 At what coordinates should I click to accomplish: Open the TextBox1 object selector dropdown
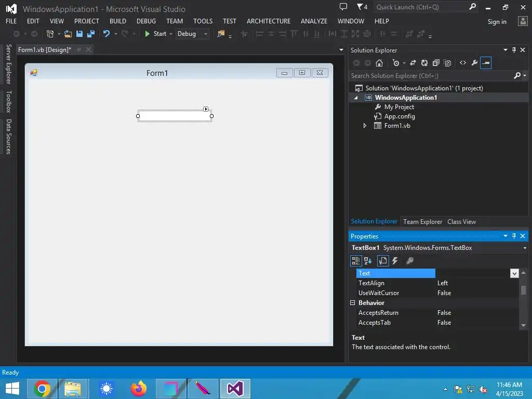point(525,248)
